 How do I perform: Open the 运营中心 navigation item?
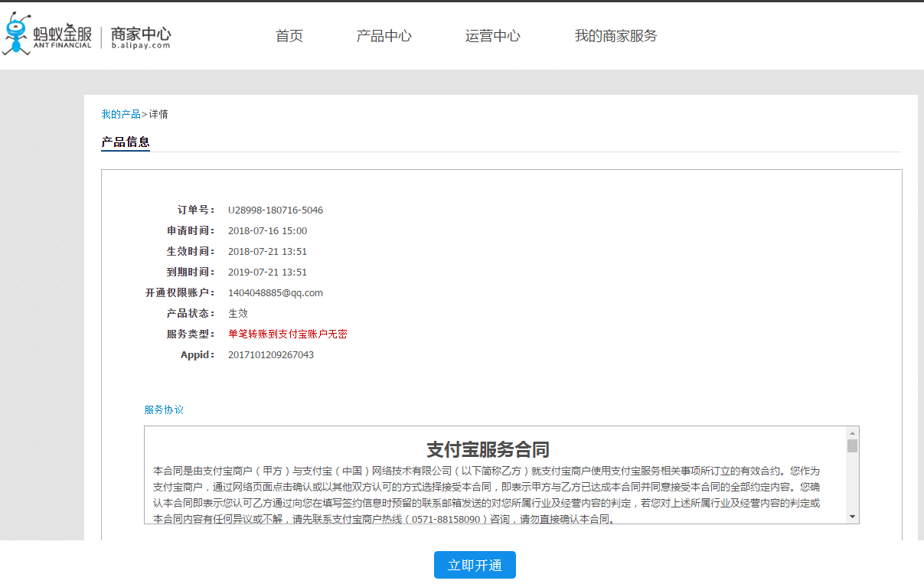(492, 36)
